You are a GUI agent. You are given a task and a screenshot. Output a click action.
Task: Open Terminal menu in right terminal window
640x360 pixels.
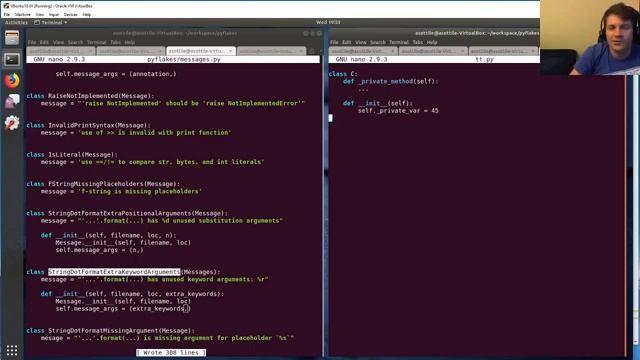coord(399,42)
